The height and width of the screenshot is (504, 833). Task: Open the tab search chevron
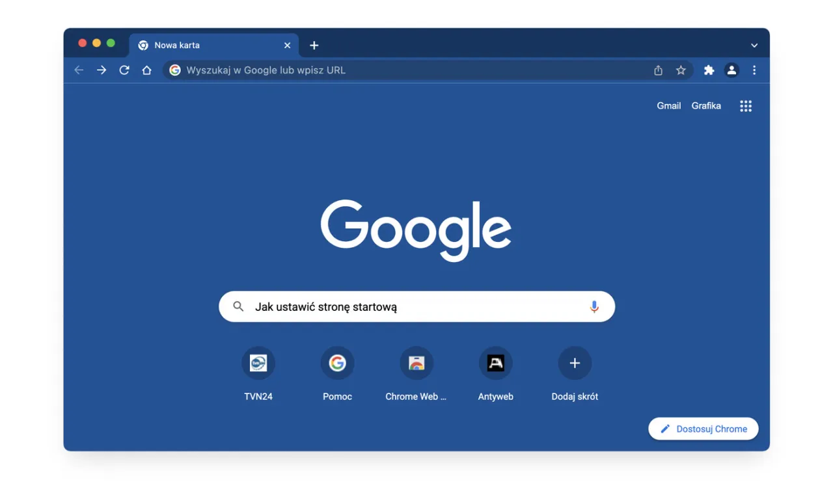click(754, 45)
